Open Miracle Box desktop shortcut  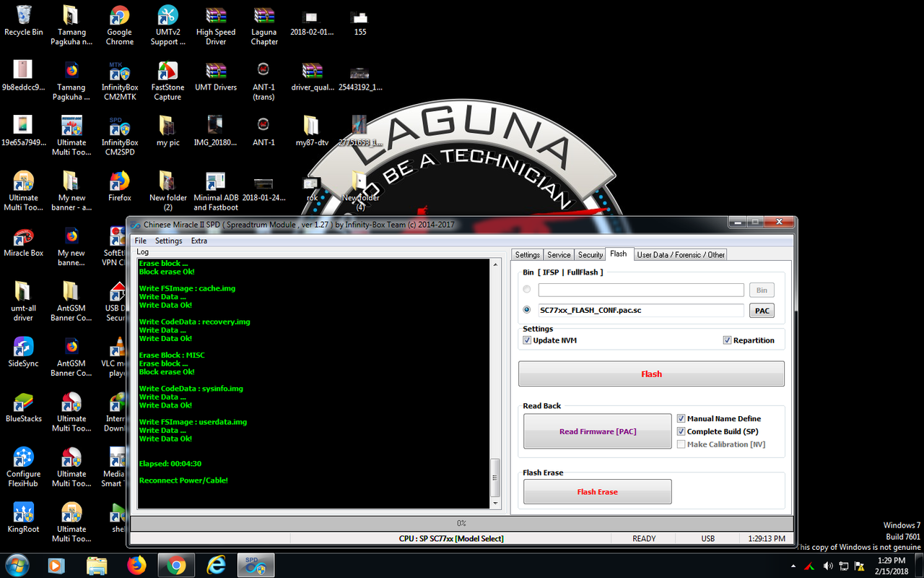23,242
